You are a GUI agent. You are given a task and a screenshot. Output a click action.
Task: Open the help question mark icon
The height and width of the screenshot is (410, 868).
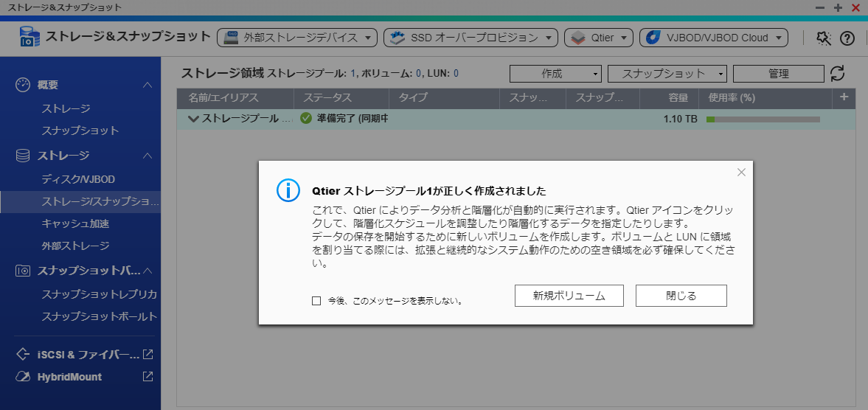(x=847, y=38)
